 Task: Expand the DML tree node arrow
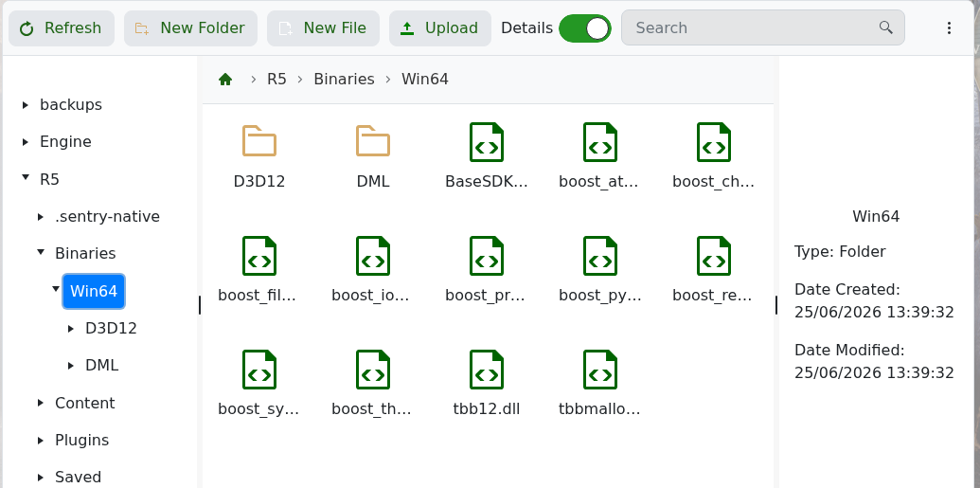71,366
